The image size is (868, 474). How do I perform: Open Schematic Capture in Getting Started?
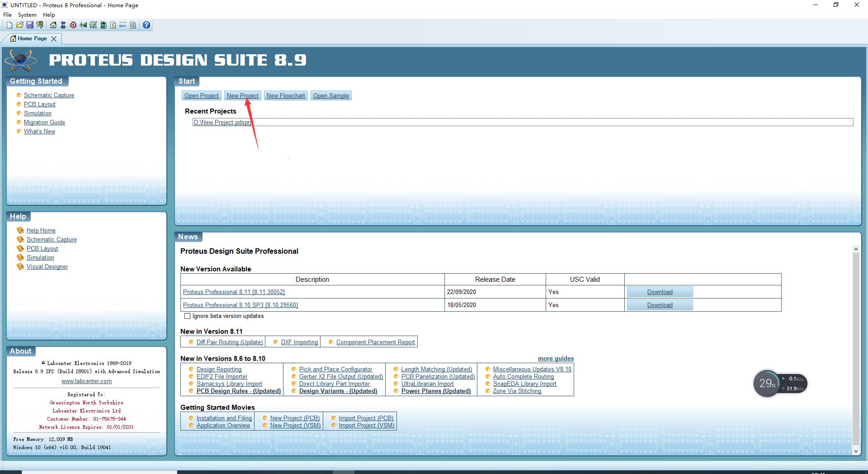(49, 95)
